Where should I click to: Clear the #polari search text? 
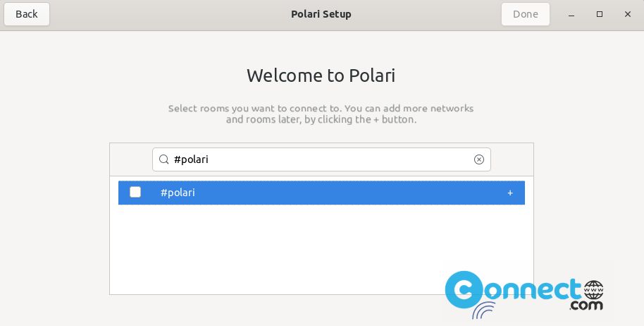[479, 159]
